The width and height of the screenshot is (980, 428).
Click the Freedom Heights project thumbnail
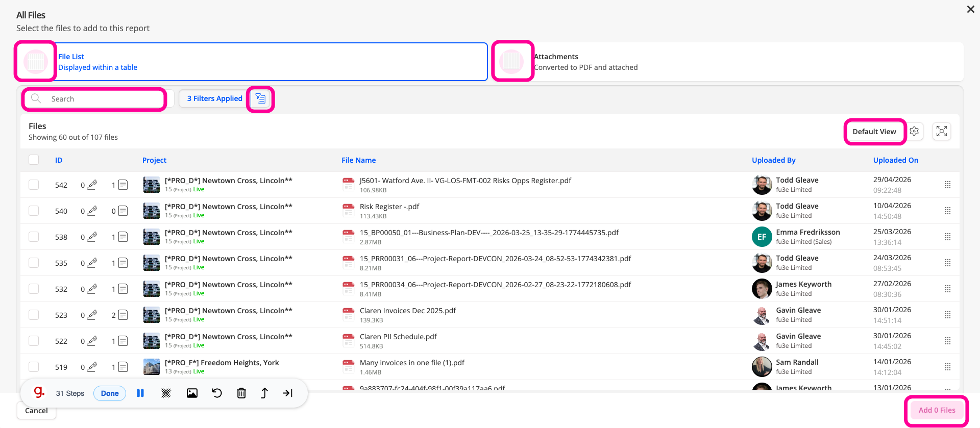(x=152, y=367)
